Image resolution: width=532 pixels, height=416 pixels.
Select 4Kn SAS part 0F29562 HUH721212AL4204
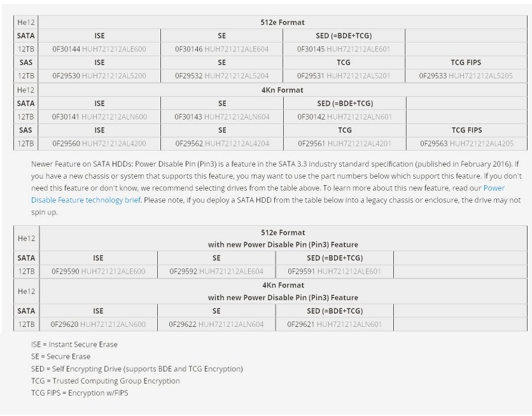point(222,144)
